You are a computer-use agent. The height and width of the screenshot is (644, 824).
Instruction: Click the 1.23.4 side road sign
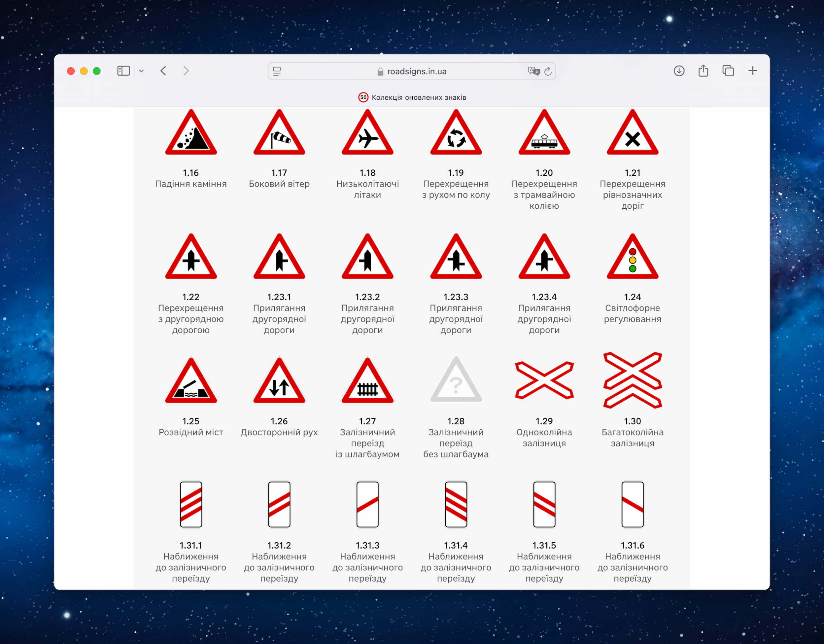(544, 256)
